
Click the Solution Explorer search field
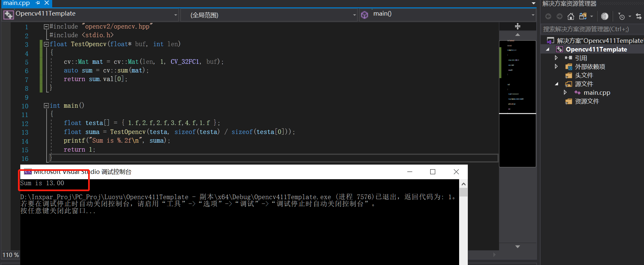[592, 29]
